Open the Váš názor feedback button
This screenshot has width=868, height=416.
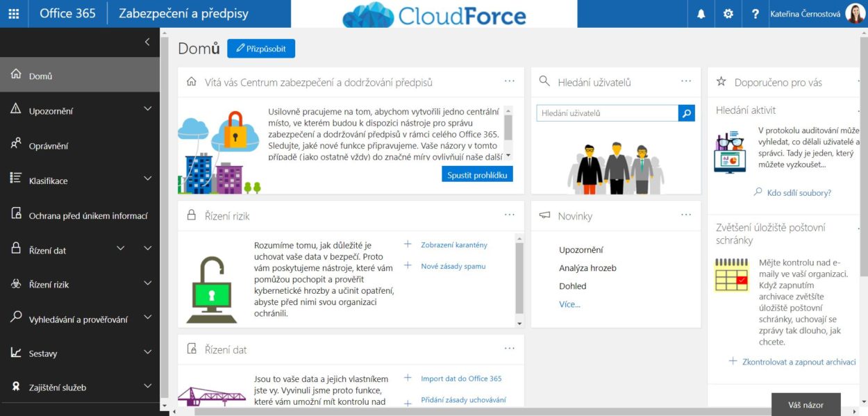click(x=806, y=404)
